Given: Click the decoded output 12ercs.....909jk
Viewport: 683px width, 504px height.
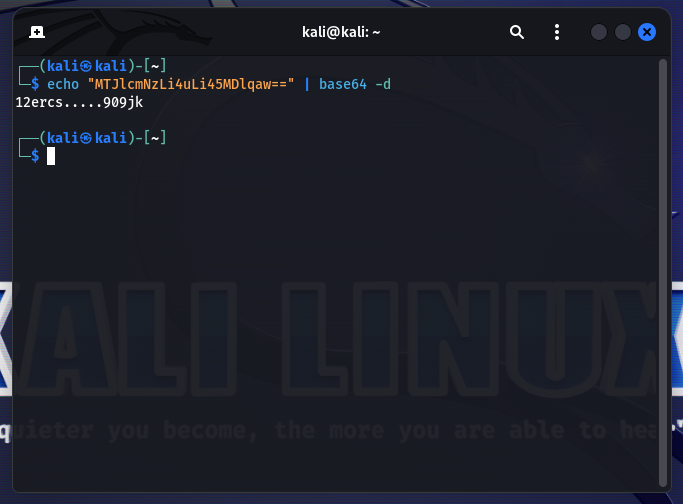Looking at the screenshot, I should 79,102.
